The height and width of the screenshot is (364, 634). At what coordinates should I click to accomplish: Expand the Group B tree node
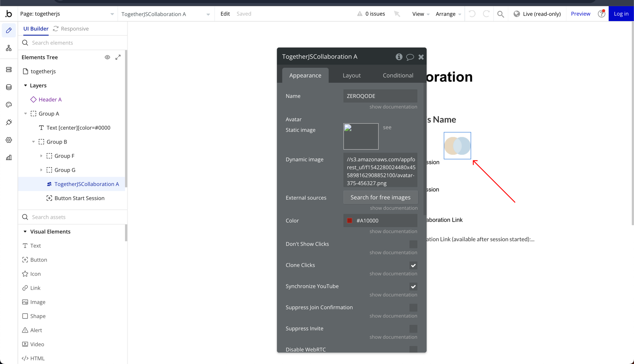tap(33, 141)
